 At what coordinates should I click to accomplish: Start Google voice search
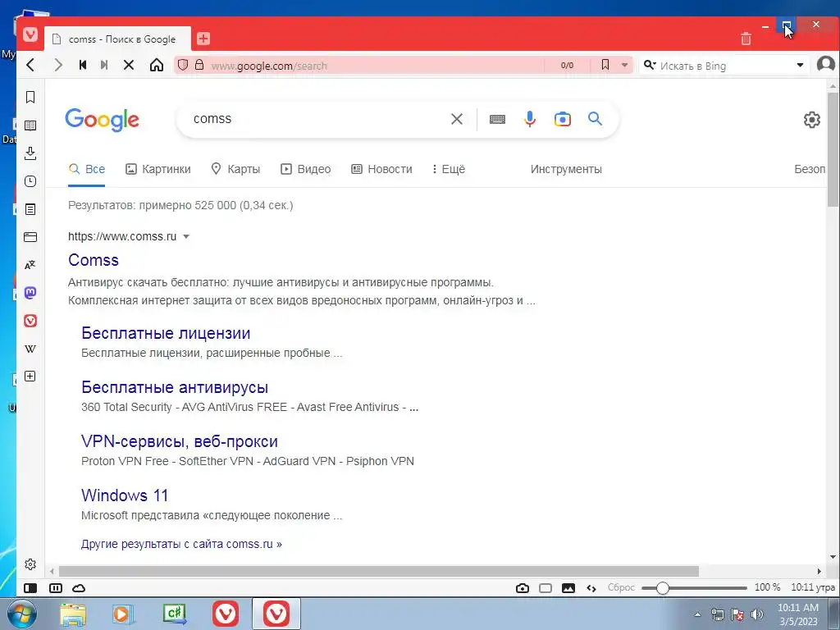[x=530, y=119]
